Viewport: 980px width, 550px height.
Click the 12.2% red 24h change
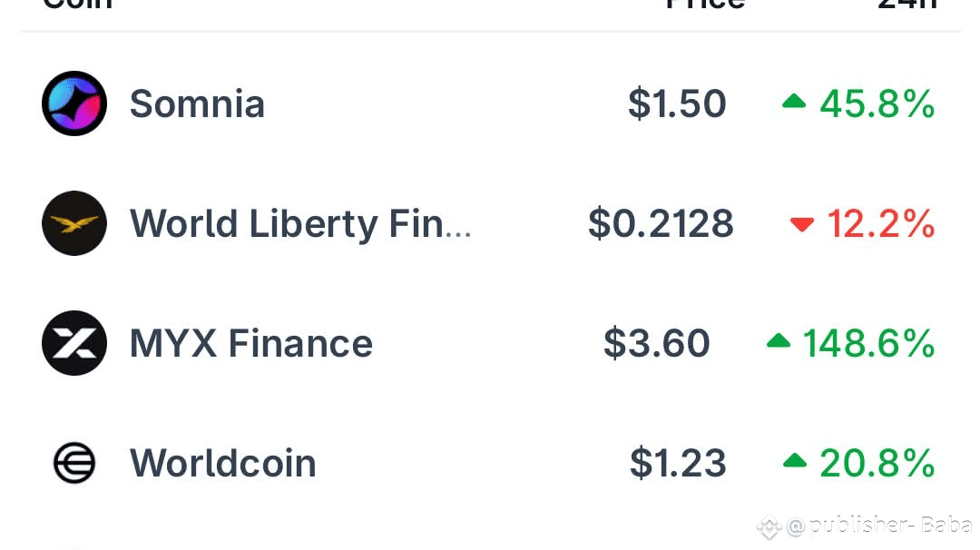(x=881, y=224)
